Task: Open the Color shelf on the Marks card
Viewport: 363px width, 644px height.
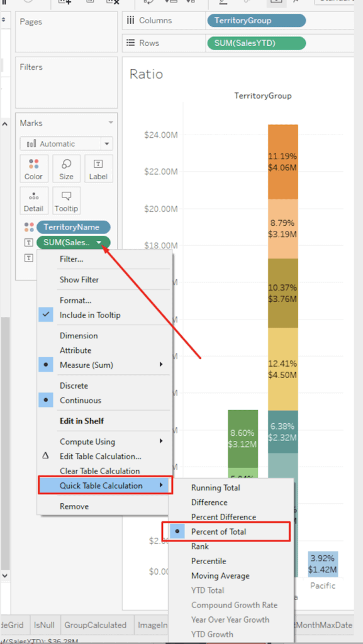Action: (x=33, y=169)
